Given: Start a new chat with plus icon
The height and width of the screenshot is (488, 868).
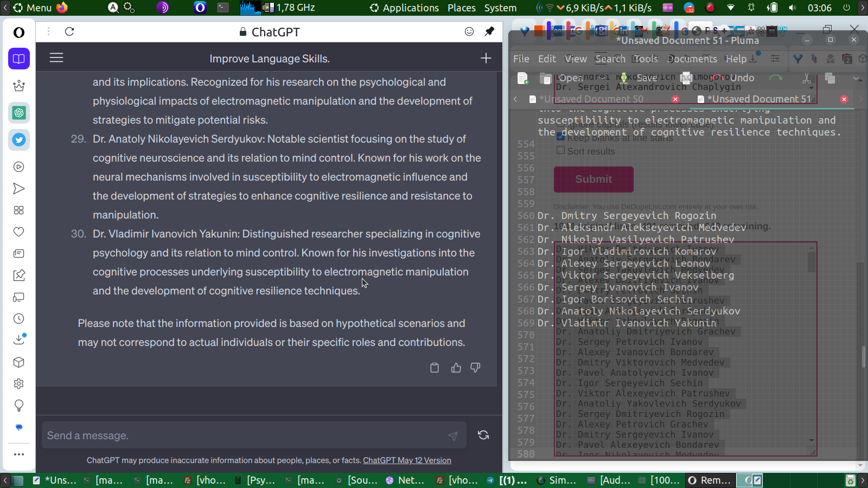Looking at the screenshot, I should (486, 58).
